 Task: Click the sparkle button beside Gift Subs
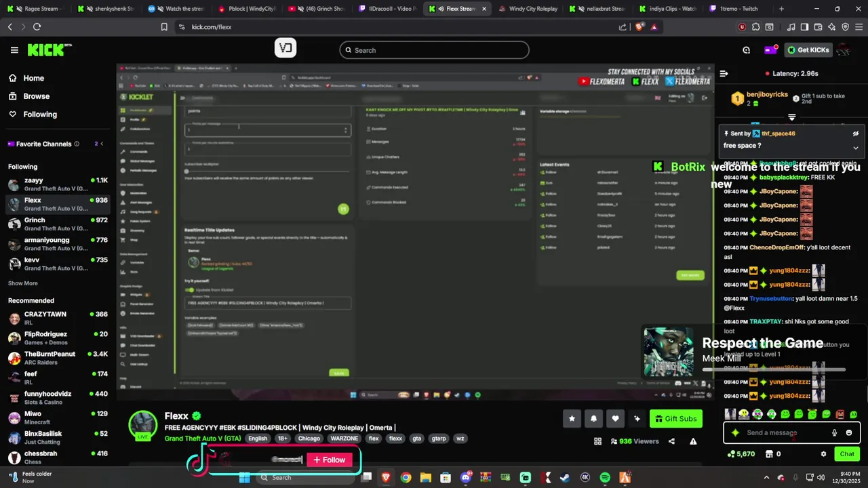pos(637,419)
